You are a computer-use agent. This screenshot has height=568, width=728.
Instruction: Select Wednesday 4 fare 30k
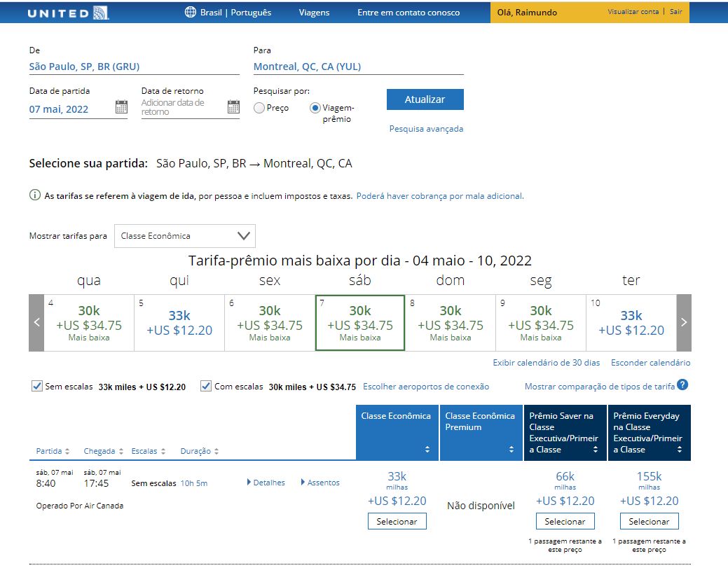[89, 322]
